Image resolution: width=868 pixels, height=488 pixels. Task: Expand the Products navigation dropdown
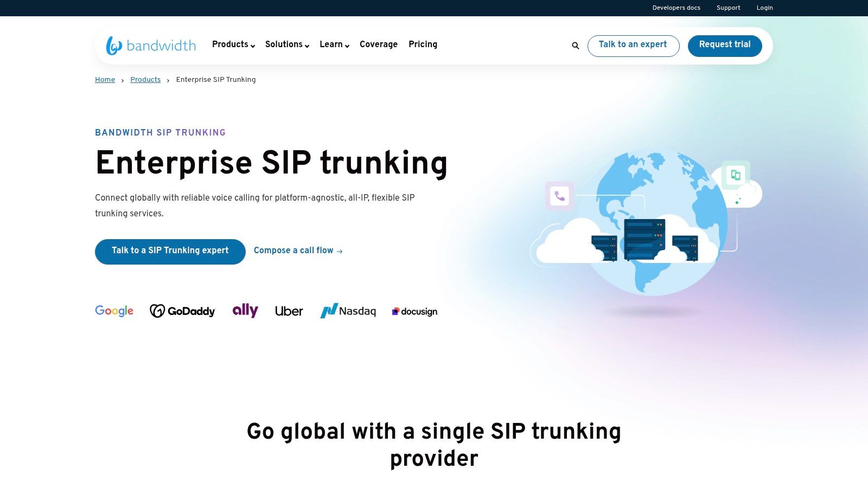233,44
